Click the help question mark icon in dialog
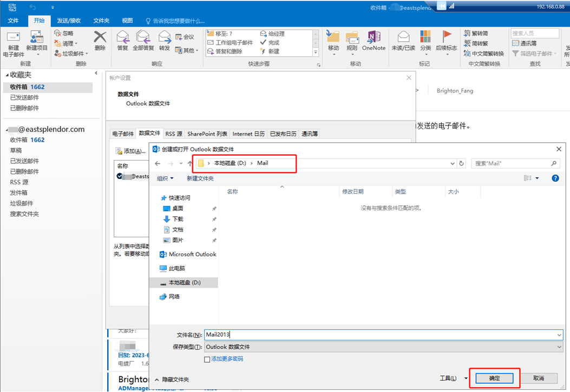The height and width of the screenshot is (392, 570). (x=555, y=178)
